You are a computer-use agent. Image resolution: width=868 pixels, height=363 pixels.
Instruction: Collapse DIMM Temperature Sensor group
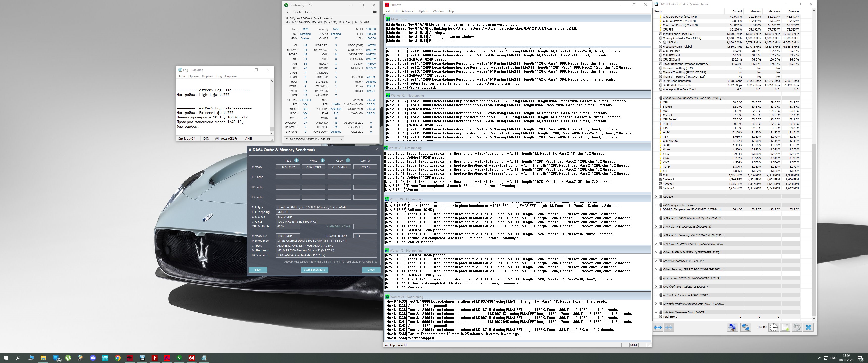[x=656, y=205]
